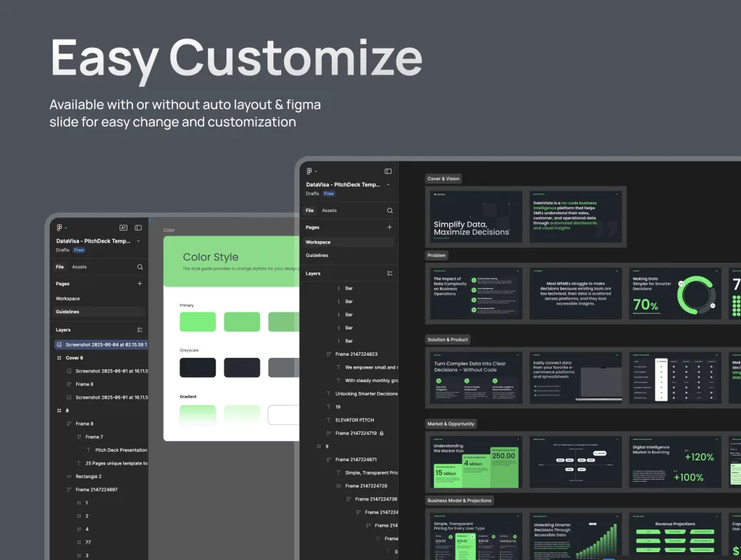The width and height of the screenshot is (741, 560).
Task: Toggle the lock on Frame 2147224719
Action: [x=382, y=433]
